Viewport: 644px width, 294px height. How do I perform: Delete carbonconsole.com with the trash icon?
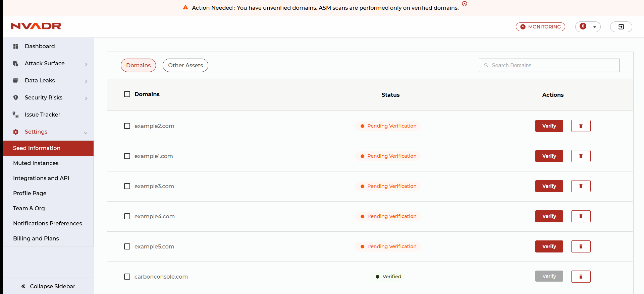[x=581, y=277]
